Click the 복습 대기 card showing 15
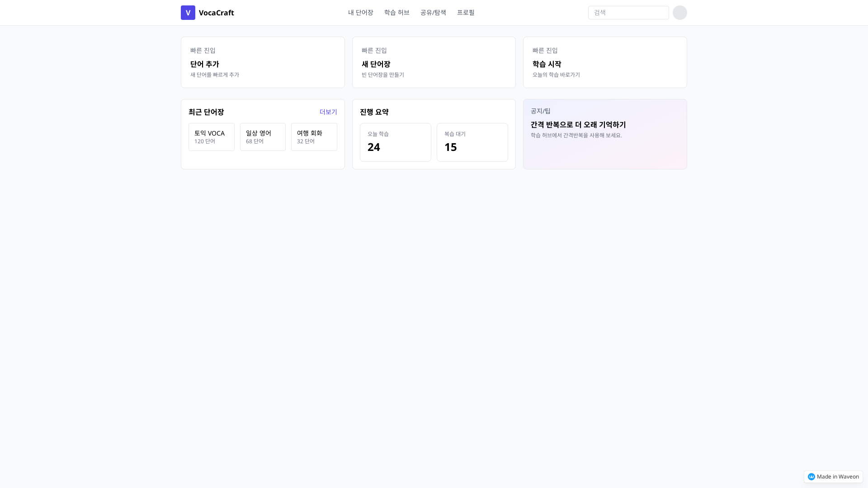 472,142
